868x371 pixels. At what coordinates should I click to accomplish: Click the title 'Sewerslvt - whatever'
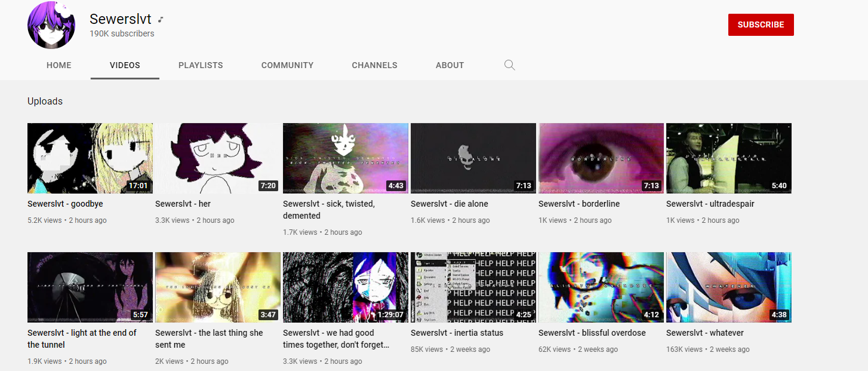(x=705, y=333)
